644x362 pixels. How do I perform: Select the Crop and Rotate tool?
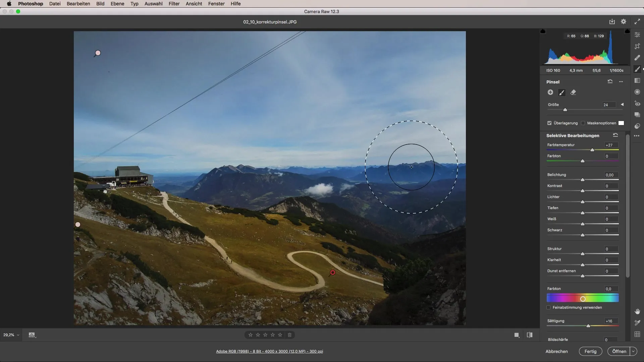637,46
